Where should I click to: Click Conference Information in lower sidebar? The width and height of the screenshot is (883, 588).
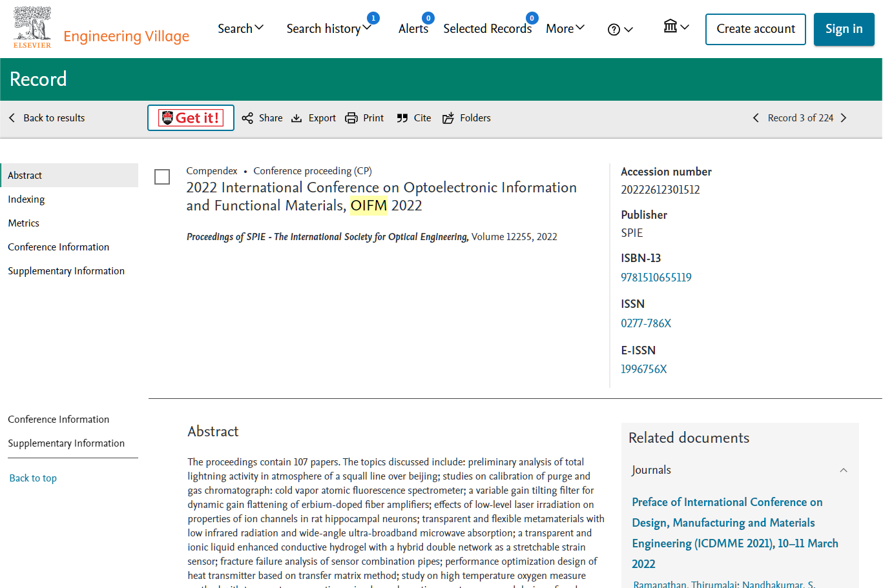59,420
